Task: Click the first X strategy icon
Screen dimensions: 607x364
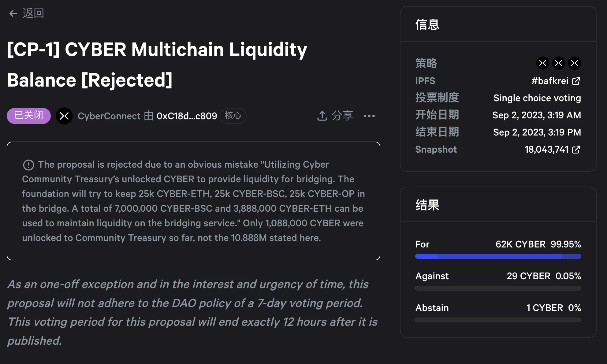Action: [543, 62]
